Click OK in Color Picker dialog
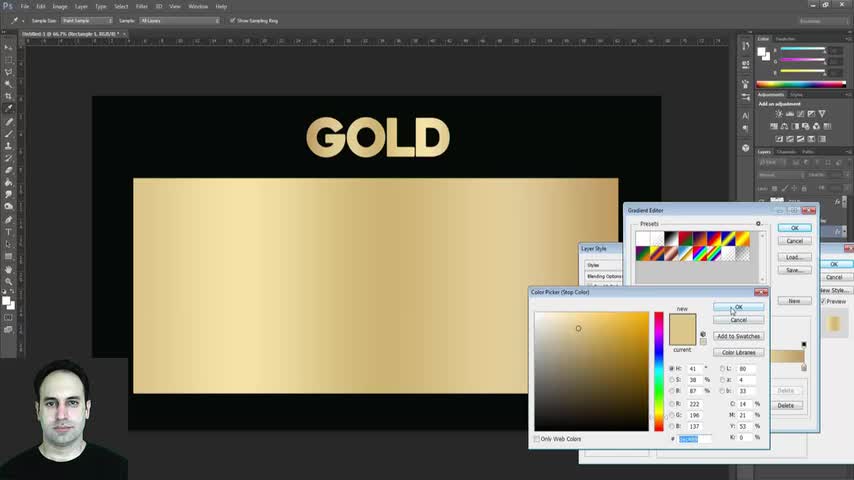 (x=739, y=307)
